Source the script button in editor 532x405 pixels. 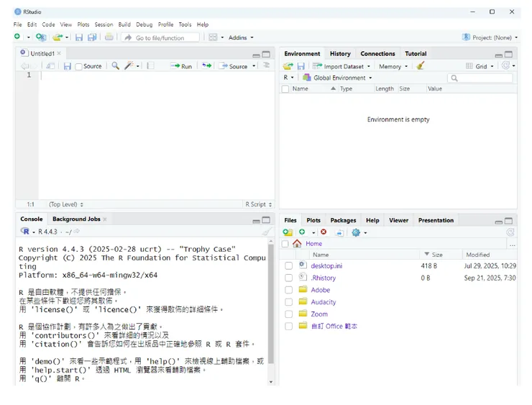point(234,66)
